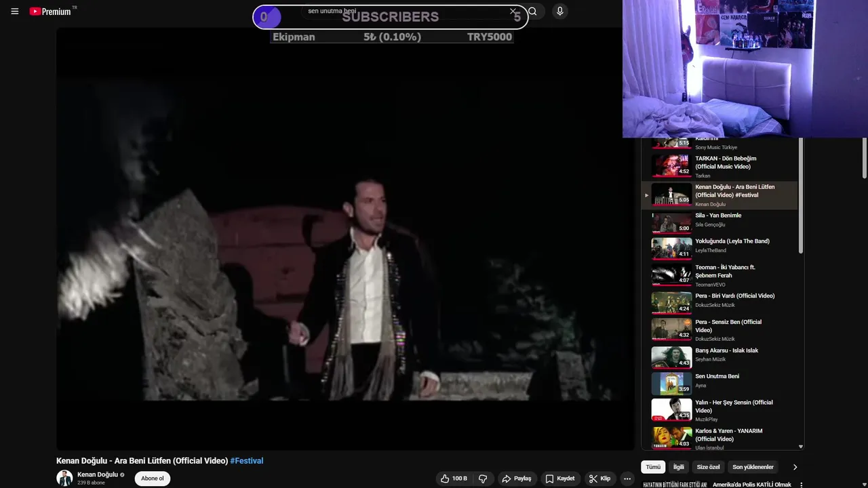Play Karlos & Yaren - YANARIM item
Screen dimensions: 868x488
click(x=720, y=438)
